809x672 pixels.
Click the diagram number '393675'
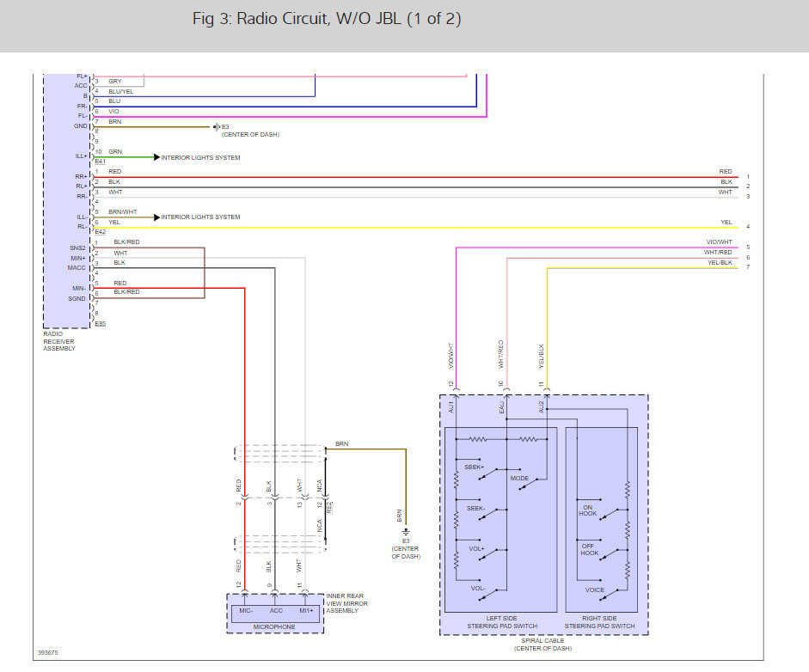coord(48,653)
